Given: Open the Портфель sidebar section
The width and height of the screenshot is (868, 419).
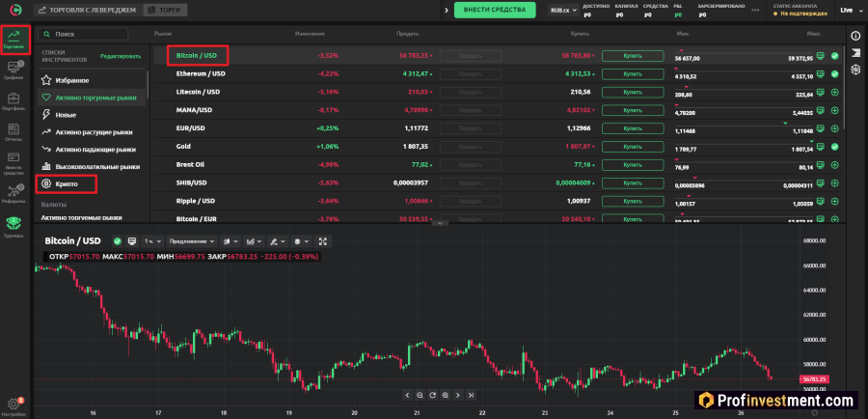Looking at the screenshot, I should pyautogui.click(x=14, y=100).
